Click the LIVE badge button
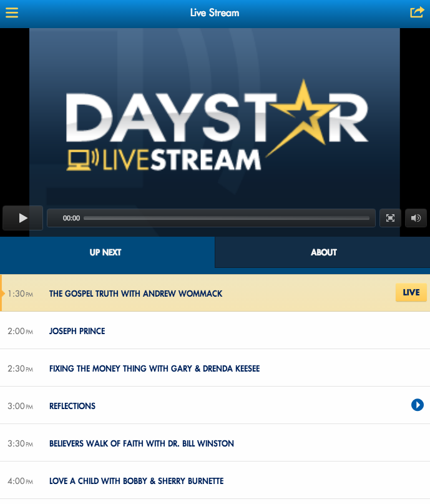The height and width of the screenshot is (504, 430). click(x=411, y=292)
